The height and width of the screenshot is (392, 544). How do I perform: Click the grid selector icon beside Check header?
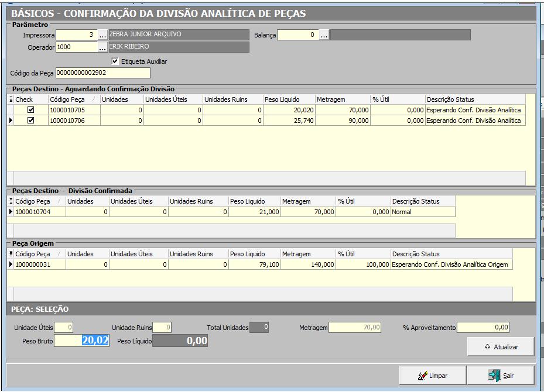coord(10,99)
